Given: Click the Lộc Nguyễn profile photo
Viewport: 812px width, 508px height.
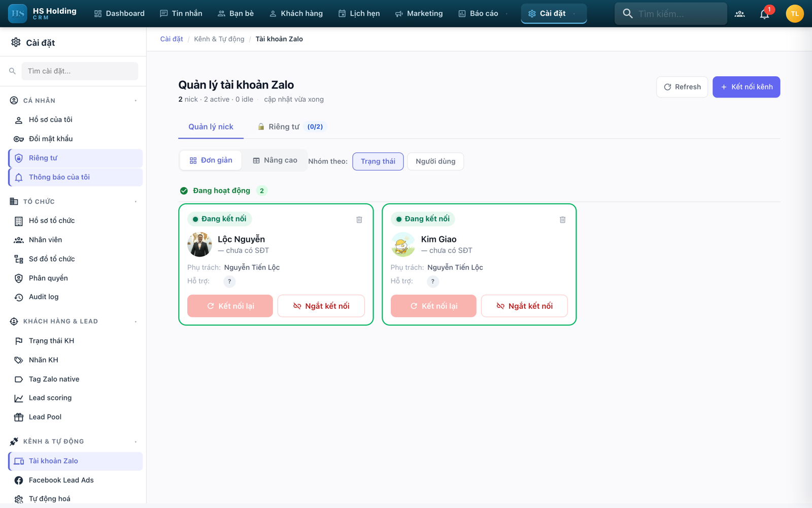Looking at the screenshot, I should point(199,244).
